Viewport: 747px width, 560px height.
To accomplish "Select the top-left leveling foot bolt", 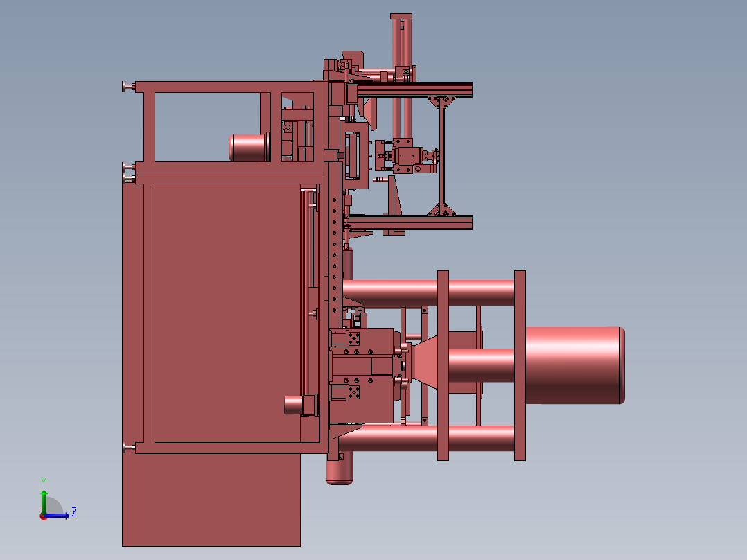I will [129, 87].
